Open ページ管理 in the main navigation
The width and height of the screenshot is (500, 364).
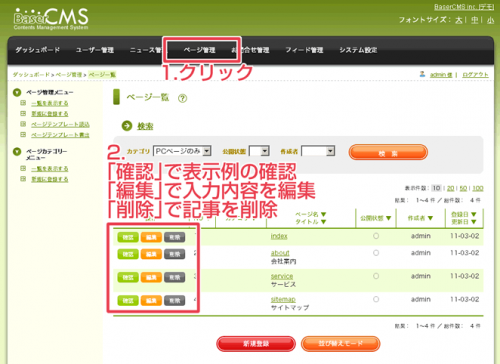pyautogui.click(x=199, y=50)
